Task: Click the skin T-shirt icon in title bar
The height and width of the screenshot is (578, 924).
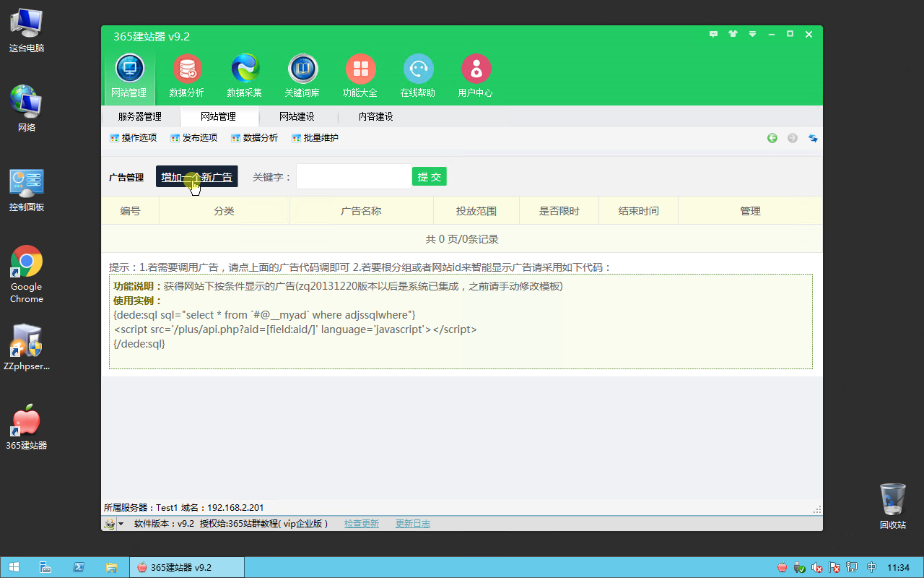Action: (x=733, y=34)
